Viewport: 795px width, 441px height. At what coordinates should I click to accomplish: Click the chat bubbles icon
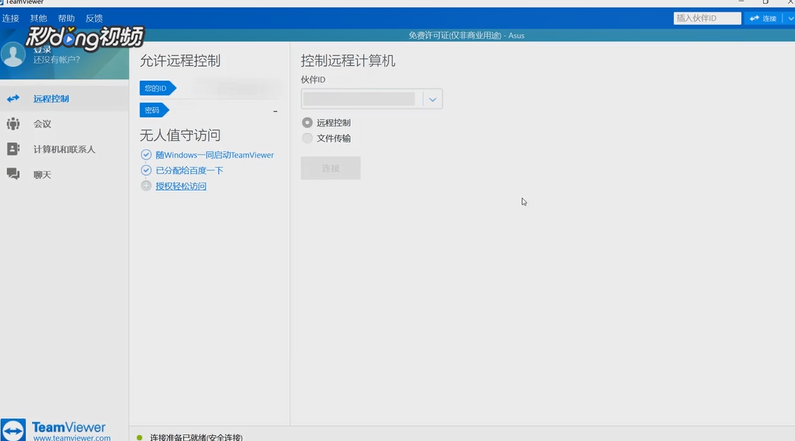coord(13,174)
